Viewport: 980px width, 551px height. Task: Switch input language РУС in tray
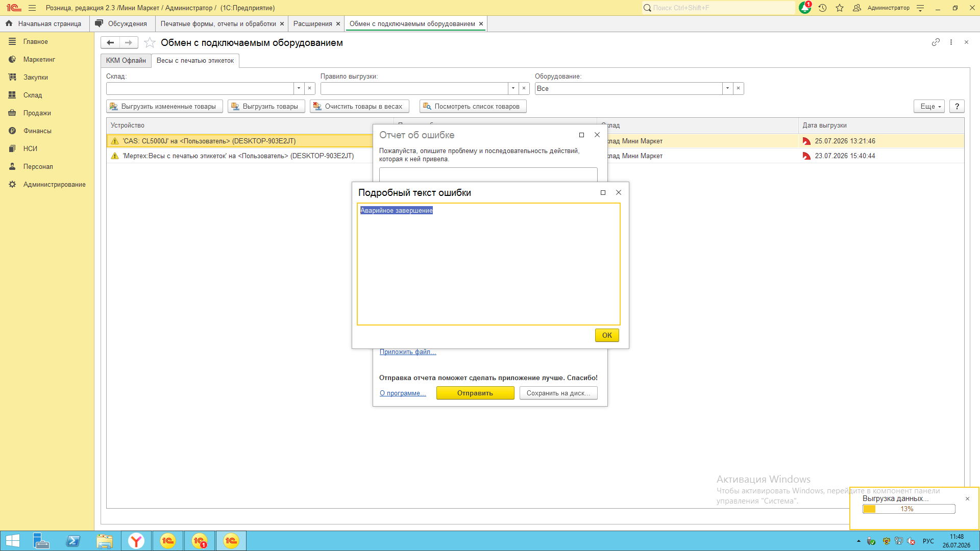(928, 541)
